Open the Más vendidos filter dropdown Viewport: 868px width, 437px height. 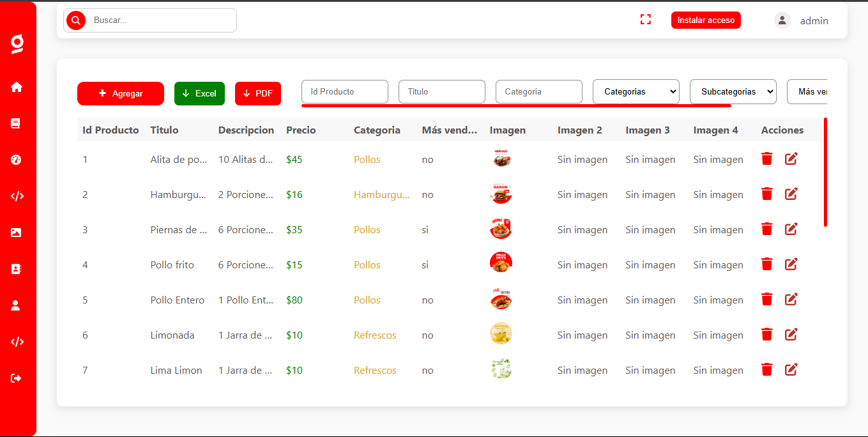point(808,91)
